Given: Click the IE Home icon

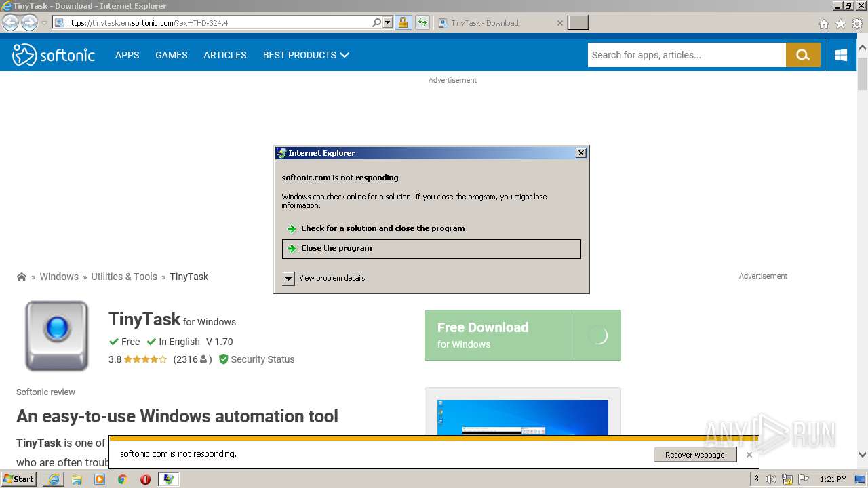Looking at the screenshot, I should pos(823,24).
